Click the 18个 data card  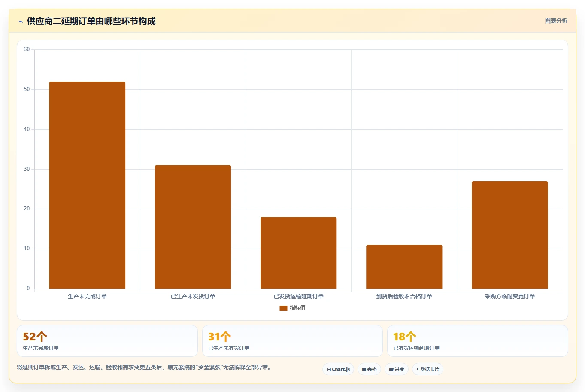[x=477, y=341]
